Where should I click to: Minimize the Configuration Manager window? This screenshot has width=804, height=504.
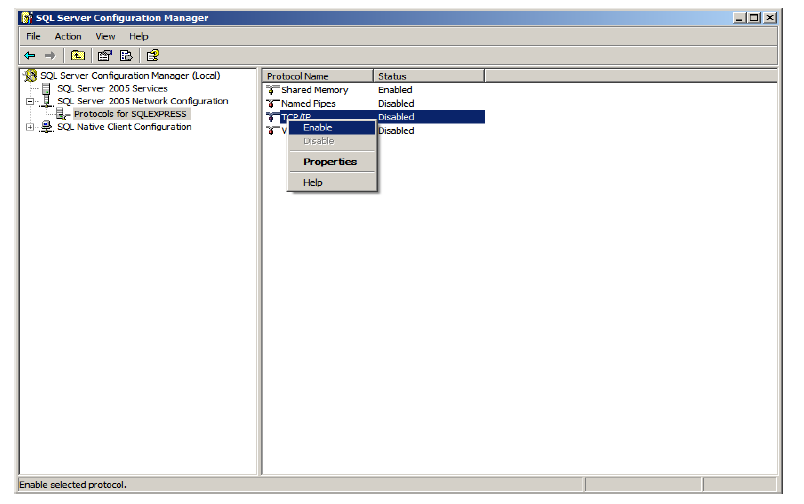tap(739, 18)
